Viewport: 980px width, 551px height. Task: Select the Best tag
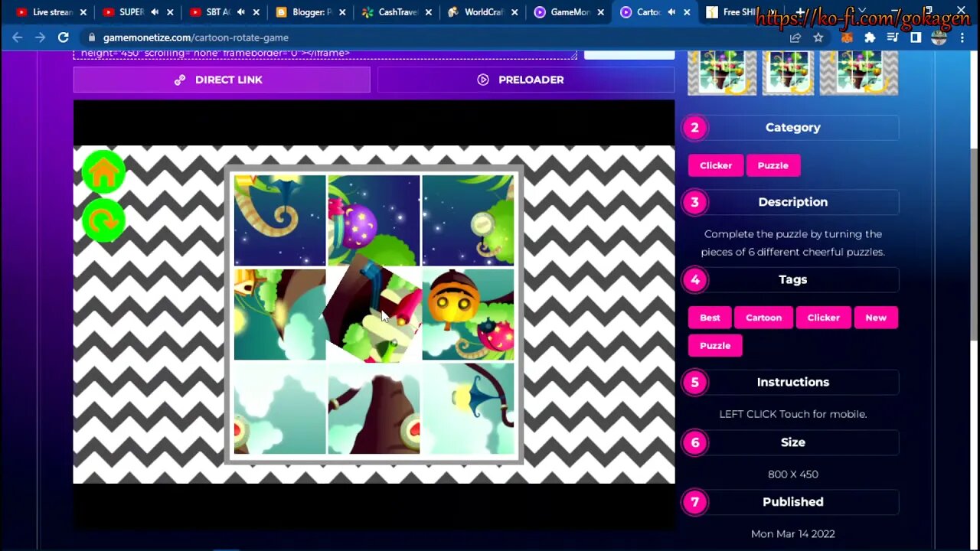point(710,318)
